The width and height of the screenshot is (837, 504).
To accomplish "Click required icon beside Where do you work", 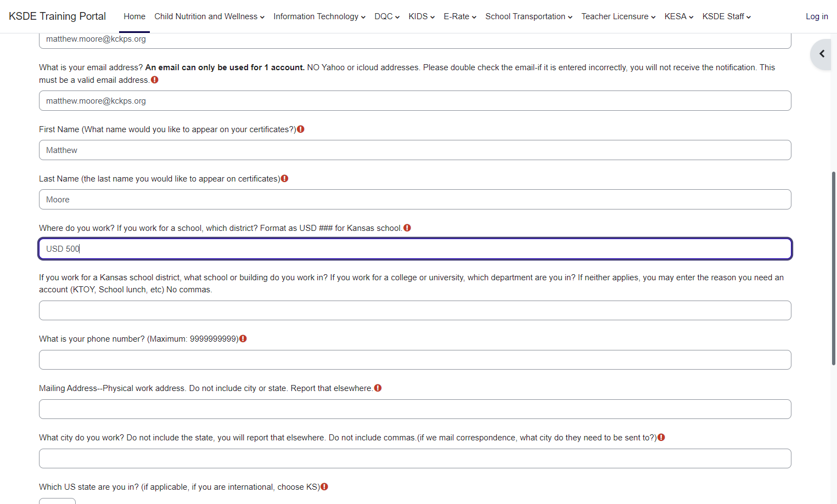I will pyautogui.click(x=407, y=228).
